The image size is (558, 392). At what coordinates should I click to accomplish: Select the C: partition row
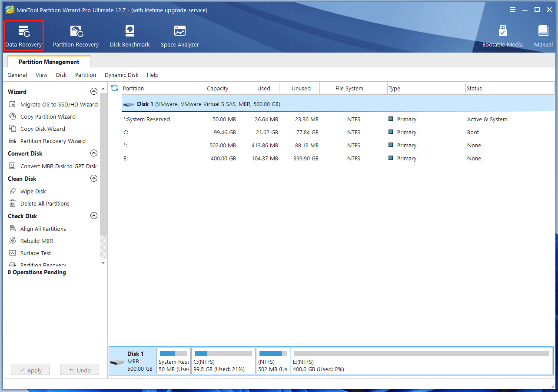point(338,132)
